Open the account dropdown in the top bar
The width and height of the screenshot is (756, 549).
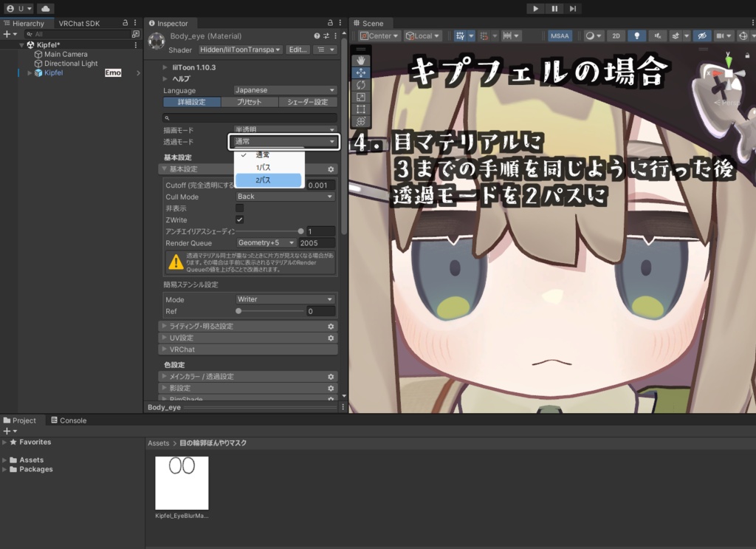(x=20, y=9)
